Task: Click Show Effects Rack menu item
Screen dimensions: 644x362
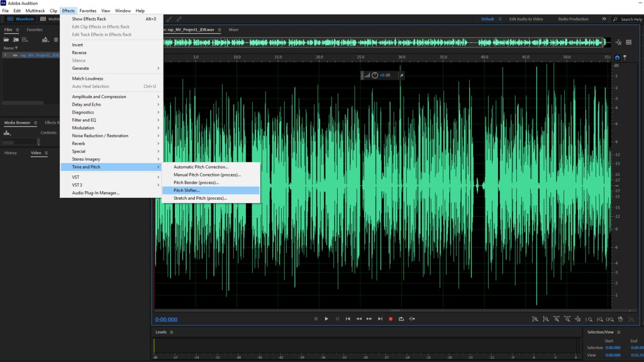Action: click(x=111, y=19)
